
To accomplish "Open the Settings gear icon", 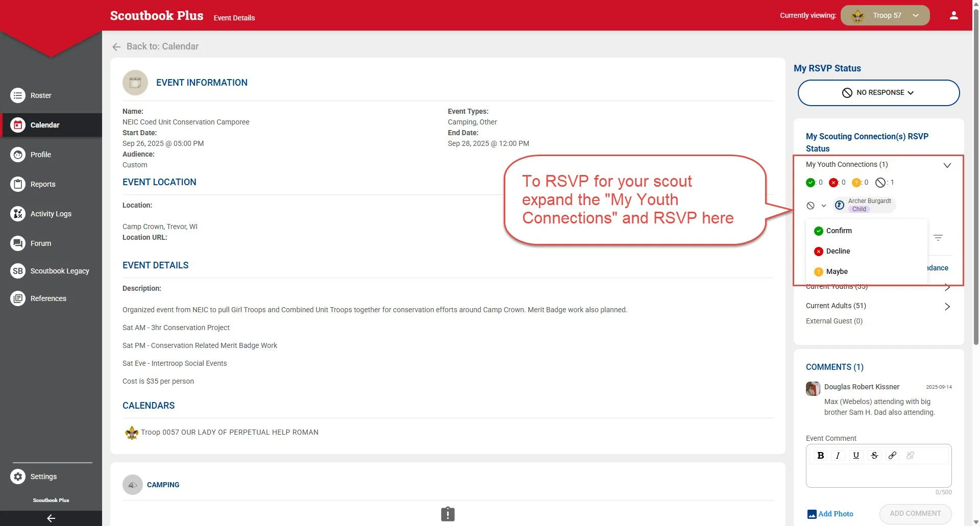I will 18,477.
